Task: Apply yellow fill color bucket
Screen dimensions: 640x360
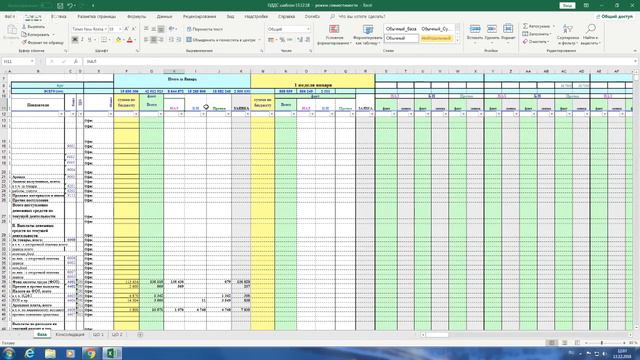Action: coord(118,40)
